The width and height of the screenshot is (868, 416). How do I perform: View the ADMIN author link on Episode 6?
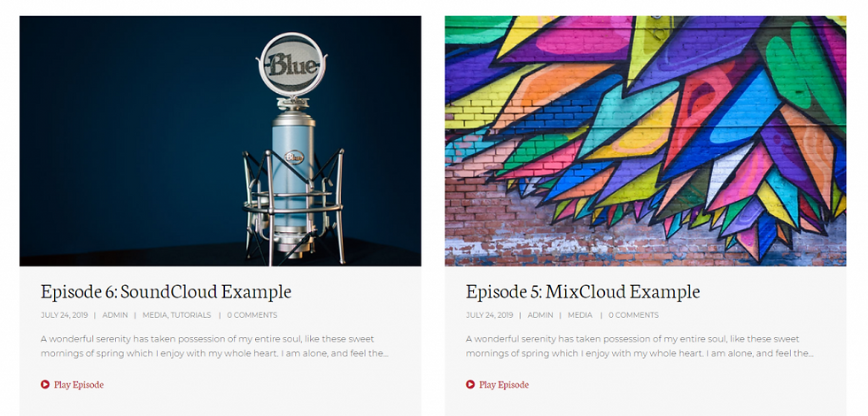tap(115, 315)
